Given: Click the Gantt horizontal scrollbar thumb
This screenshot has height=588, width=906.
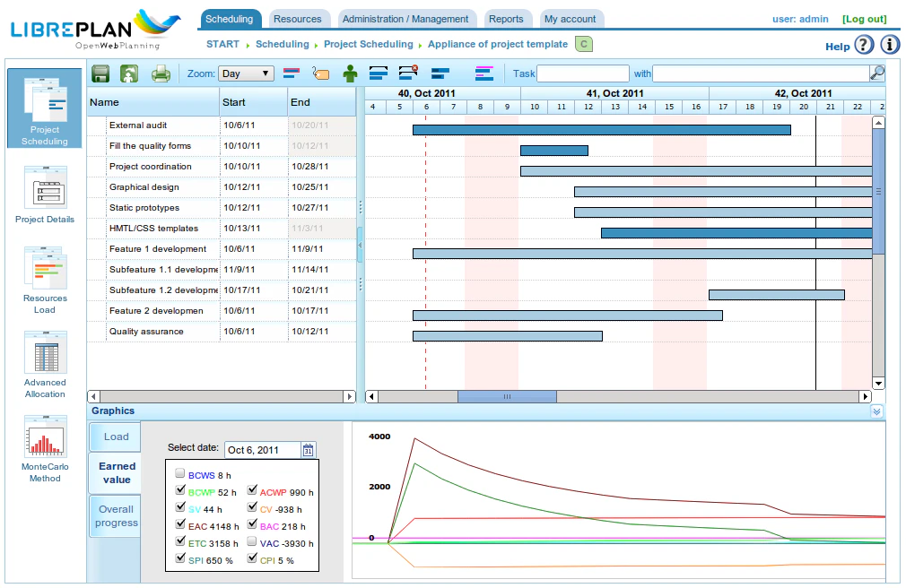Looking at the screenshot, I should click(x=508, y=396).
